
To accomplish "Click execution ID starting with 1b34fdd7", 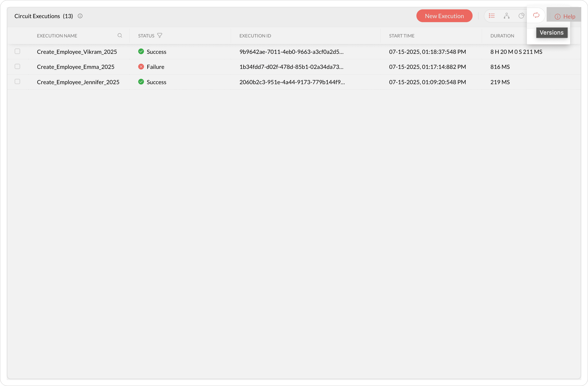I will click(291, 67).
